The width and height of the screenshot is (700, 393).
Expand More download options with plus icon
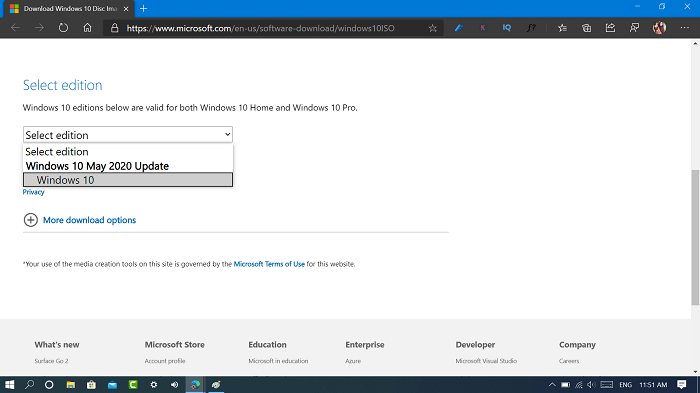pyautogui.click(x=31, y=220)
